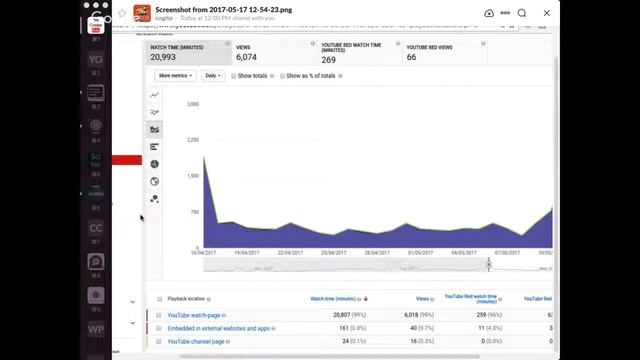Click the 20,807 watch time cell
Image resolution: width=640 pixels, height=360 pixels.
(349, 315)
